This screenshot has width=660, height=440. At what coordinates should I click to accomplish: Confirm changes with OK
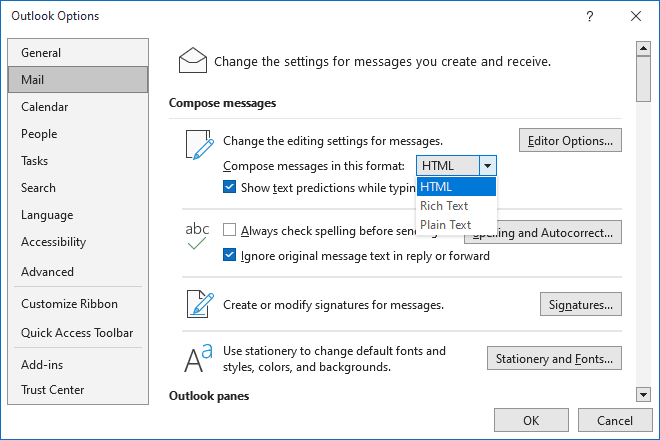tap(531, 420)
